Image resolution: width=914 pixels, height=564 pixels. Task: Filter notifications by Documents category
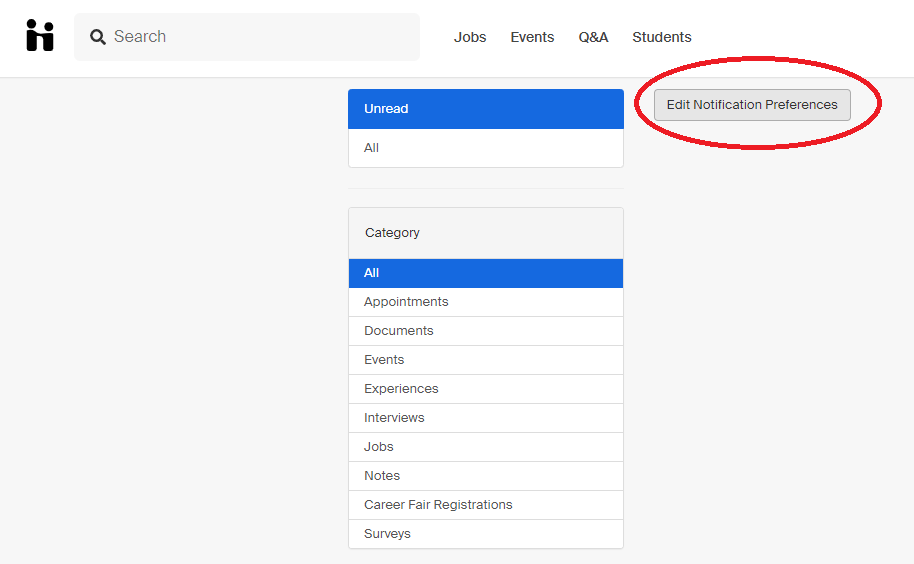pos(486,331)
